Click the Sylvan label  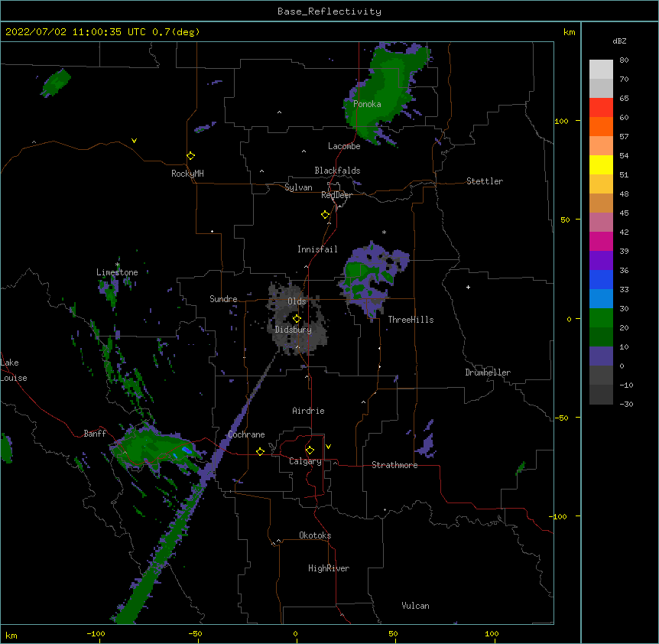click(x=298, y=187)
